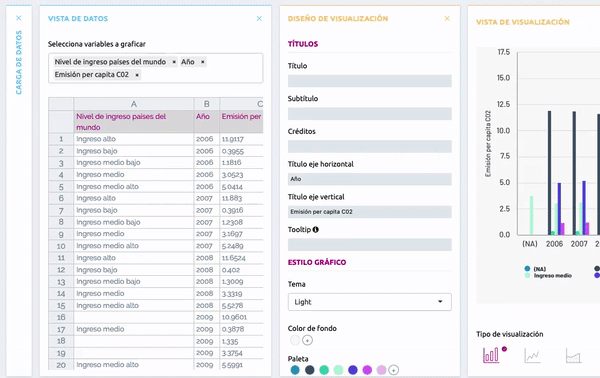This screenshot has width=600, height=378.
Task: Click the Tooltip input field
Action: click(x=370, y=245)
